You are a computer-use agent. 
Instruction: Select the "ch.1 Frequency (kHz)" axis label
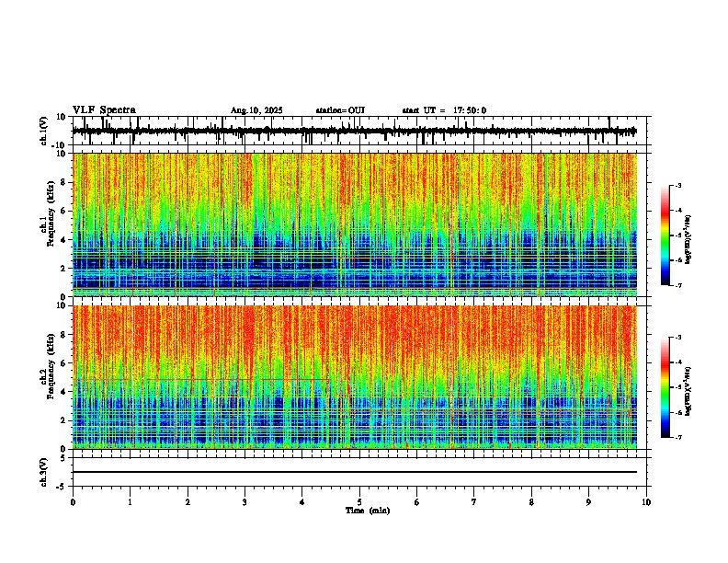pyautogui.click(x=47, y=213)
